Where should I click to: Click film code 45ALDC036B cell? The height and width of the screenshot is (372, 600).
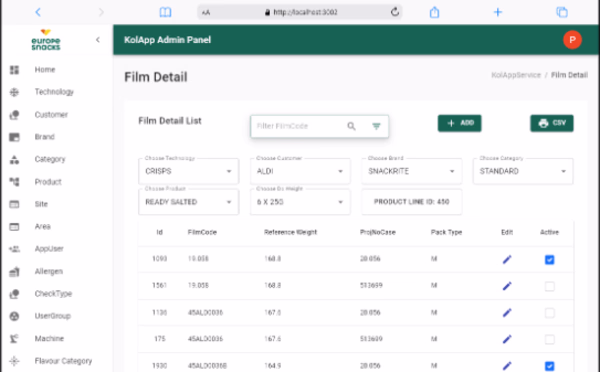click(207, 366)
